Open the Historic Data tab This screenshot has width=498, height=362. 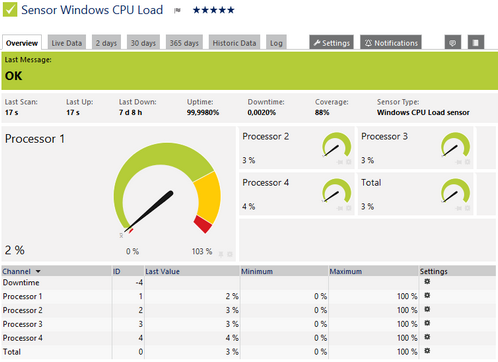pos(234,43)
